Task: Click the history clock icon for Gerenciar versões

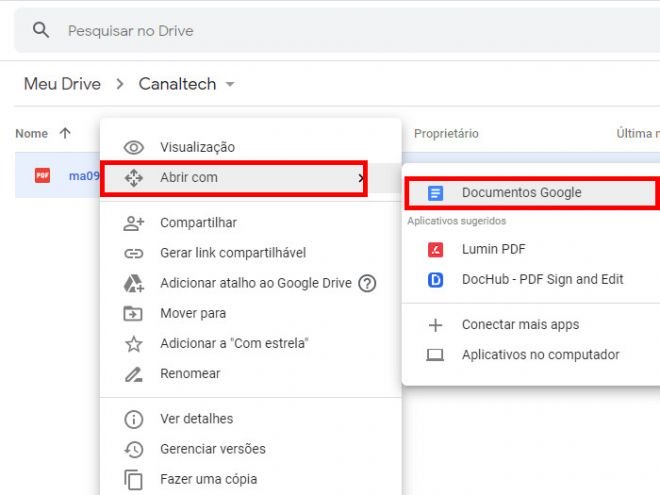Action: pyautogui.click(x=133, y=450)
